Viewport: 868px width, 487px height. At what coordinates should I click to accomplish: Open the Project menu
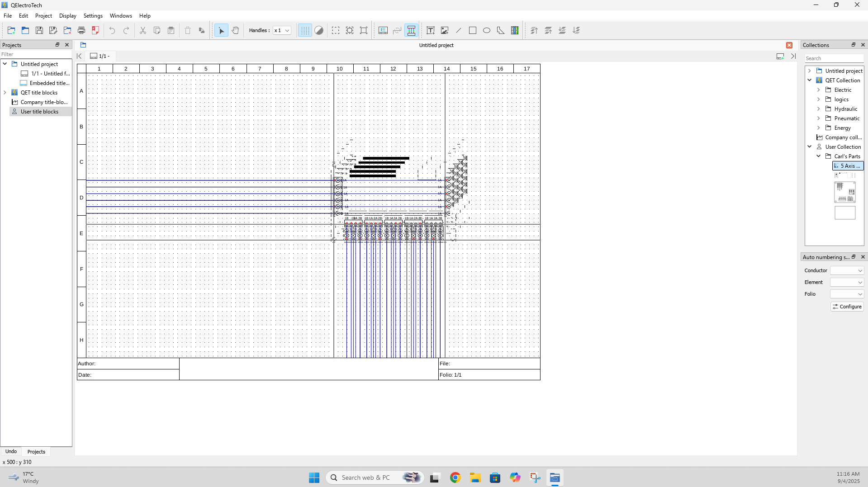tap(43, 16)
